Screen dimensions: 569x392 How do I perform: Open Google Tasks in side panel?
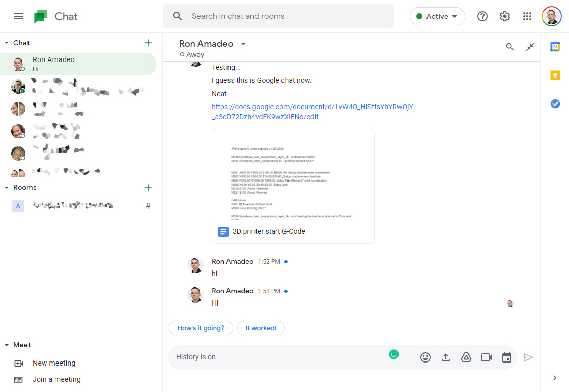[555, 104]
